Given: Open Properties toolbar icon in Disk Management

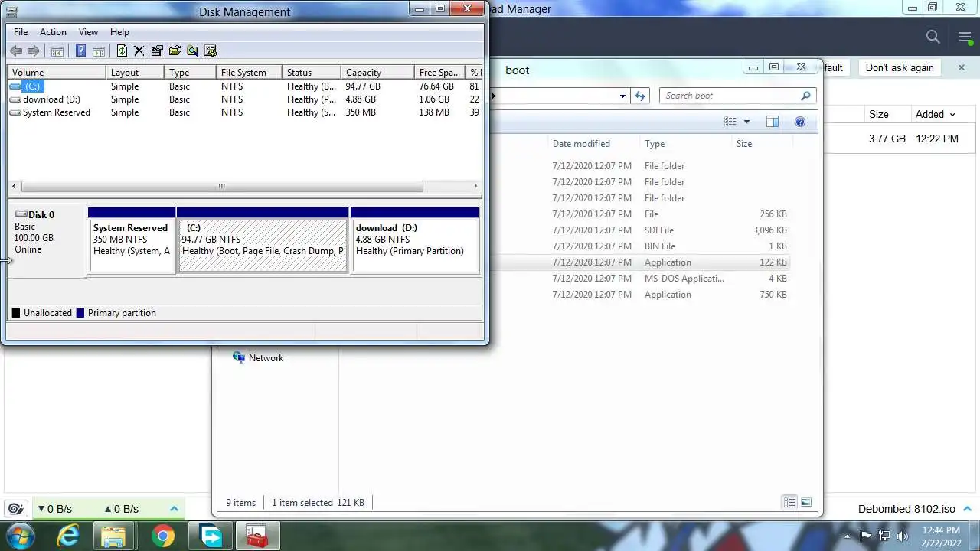Looking at the screenshot, I should click(x=157, y=51).
